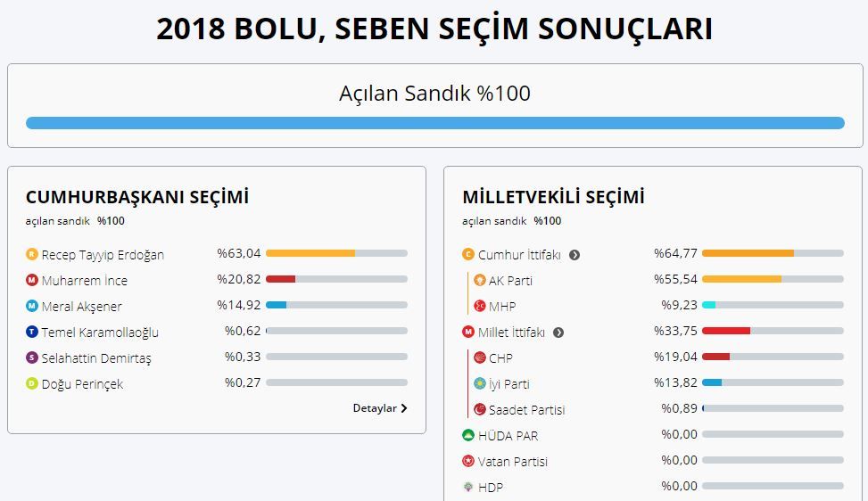This screenshot has height=501, width=868.
Task: Select the Muharrem İnce candidate name
Action: coord(84,281)
